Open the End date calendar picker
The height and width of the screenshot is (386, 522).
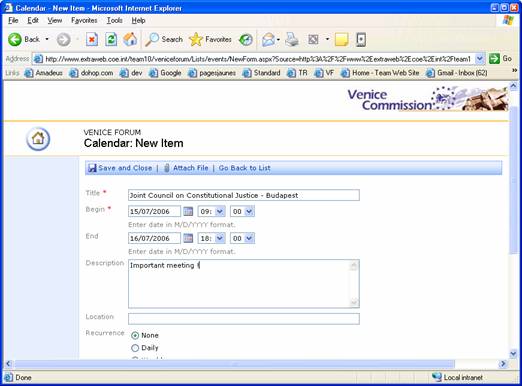[x=188, y=238]
